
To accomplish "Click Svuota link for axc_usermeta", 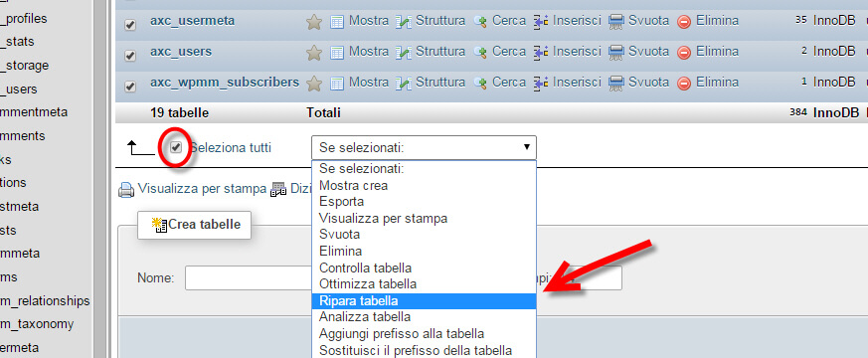I will (649, 21).
